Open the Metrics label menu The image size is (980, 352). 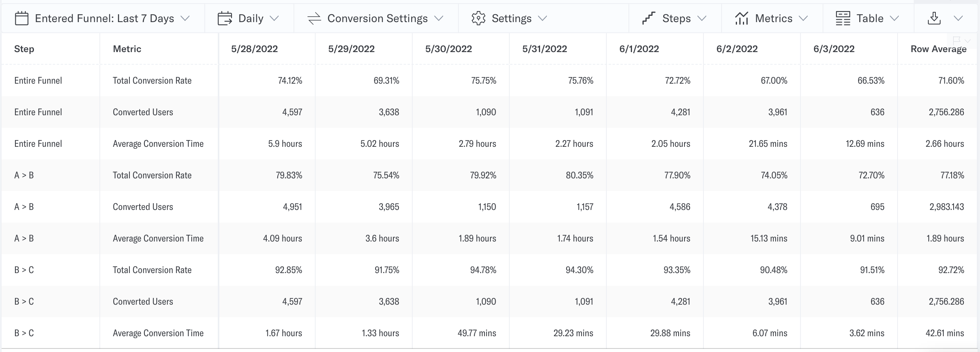point(774,19)
